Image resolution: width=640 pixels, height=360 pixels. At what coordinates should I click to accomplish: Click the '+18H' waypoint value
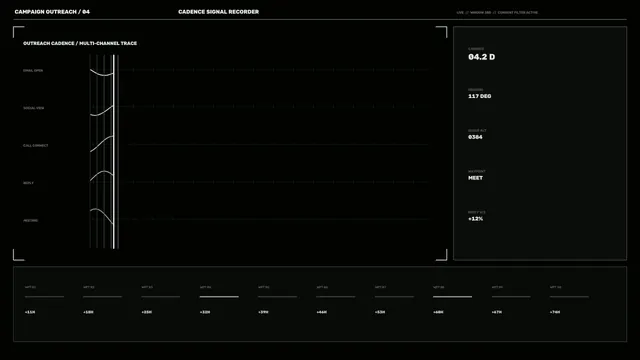[88, 312]
